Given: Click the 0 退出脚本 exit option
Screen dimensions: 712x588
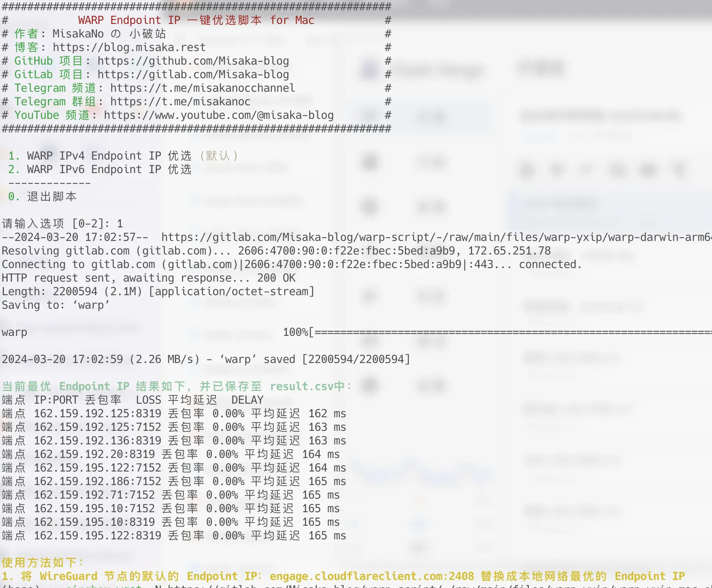Looking at the screenshot, I should click(42, 197).
